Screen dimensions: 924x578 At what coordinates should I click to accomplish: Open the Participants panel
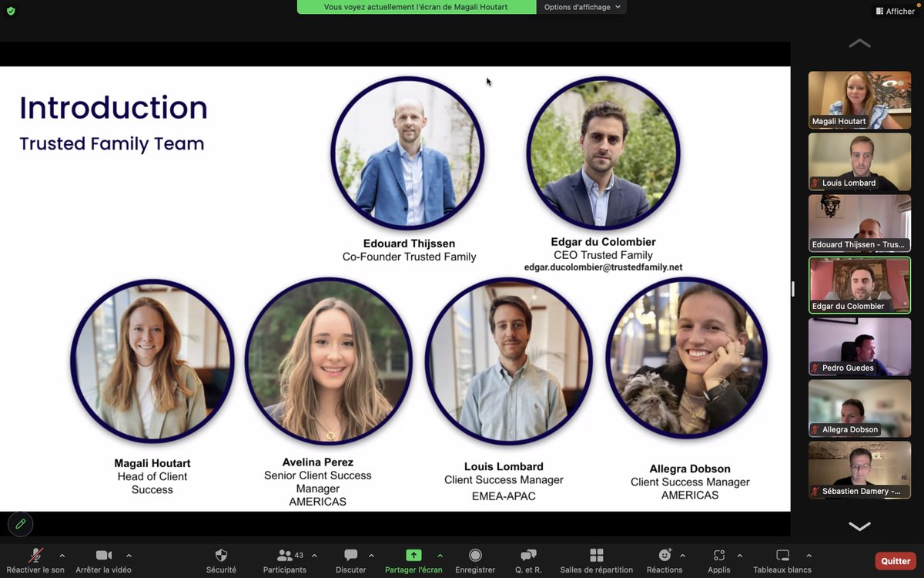(x=285, y=561)
